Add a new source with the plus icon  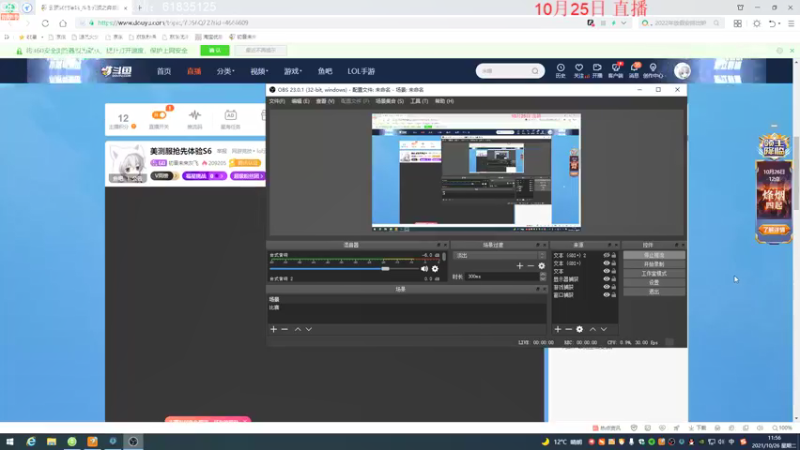(x=558, y=329)
